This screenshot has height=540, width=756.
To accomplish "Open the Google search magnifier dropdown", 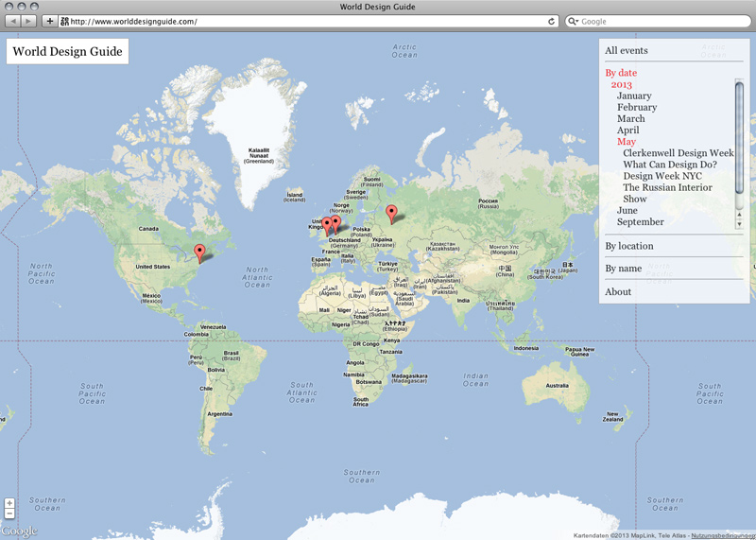I will pos(574,21).
